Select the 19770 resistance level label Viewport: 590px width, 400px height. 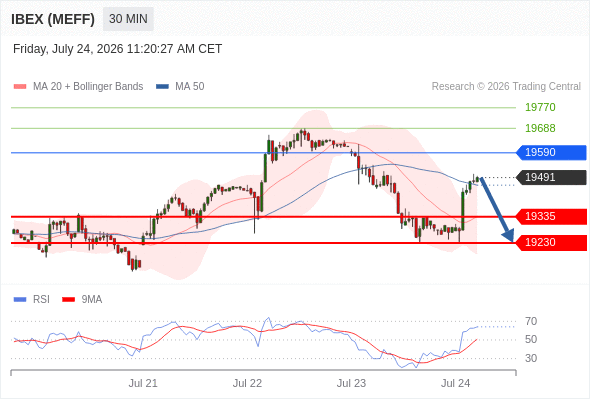[540, 108]
